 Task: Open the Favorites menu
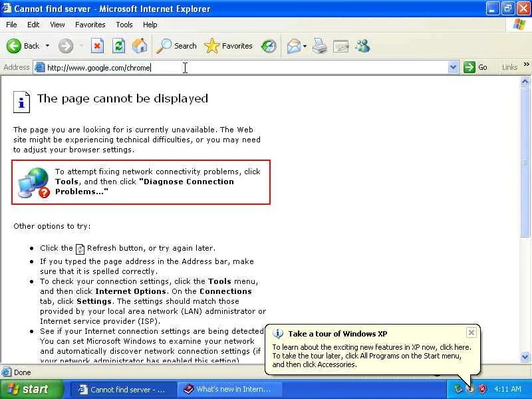tap(90, 25)
